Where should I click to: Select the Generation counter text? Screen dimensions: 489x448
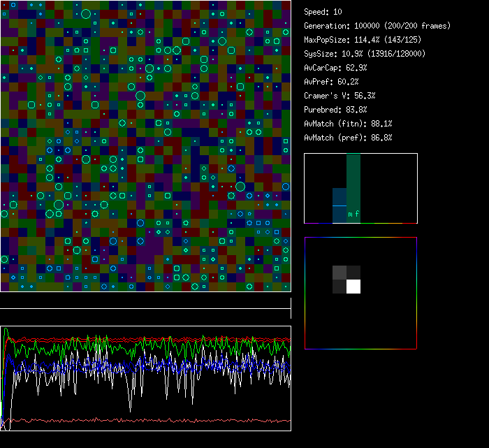[377, 26]
